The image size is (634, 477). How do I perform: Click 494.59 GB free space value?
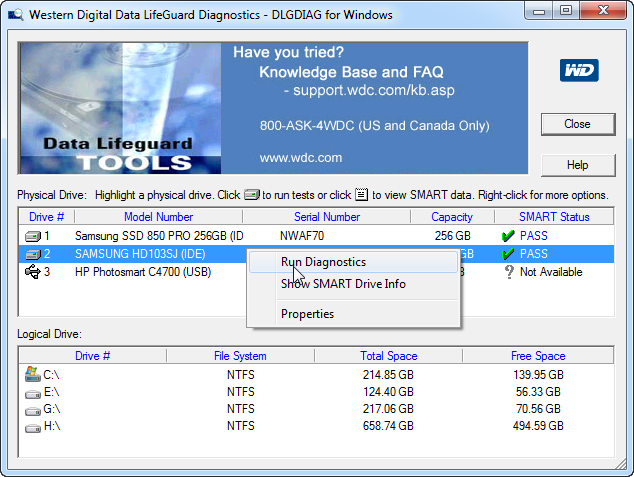tap(538, 426)
